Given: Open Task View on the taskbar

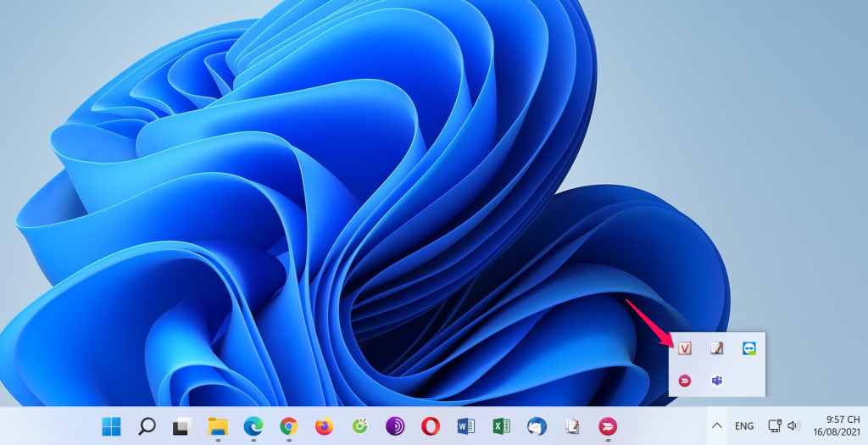Looking at the screenshot, I should click(181, 426).
